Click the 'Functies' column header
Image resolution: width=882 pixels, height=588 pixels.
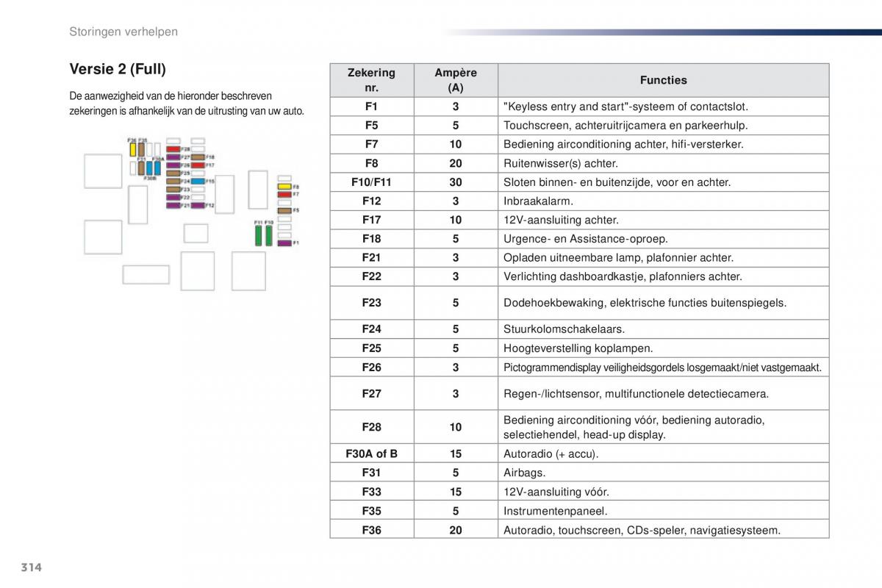(x=664, y=80)
